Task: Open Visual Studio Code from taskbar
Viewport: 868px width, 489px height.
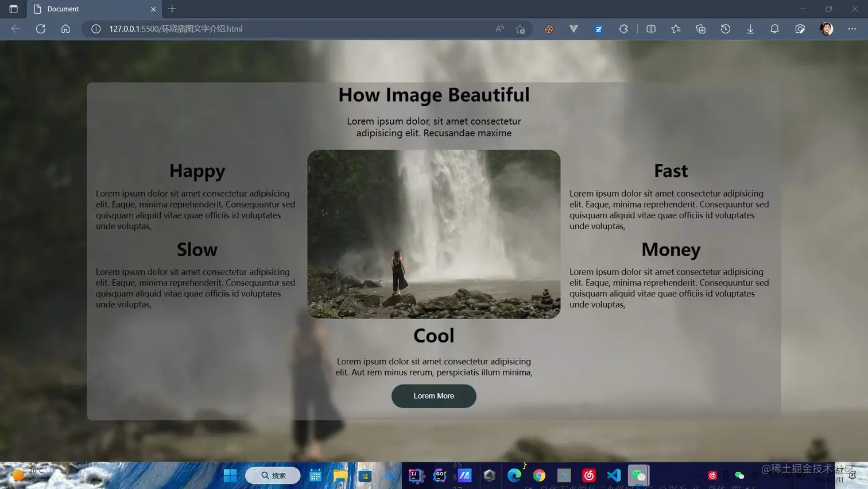Action: tap(614, 475)
